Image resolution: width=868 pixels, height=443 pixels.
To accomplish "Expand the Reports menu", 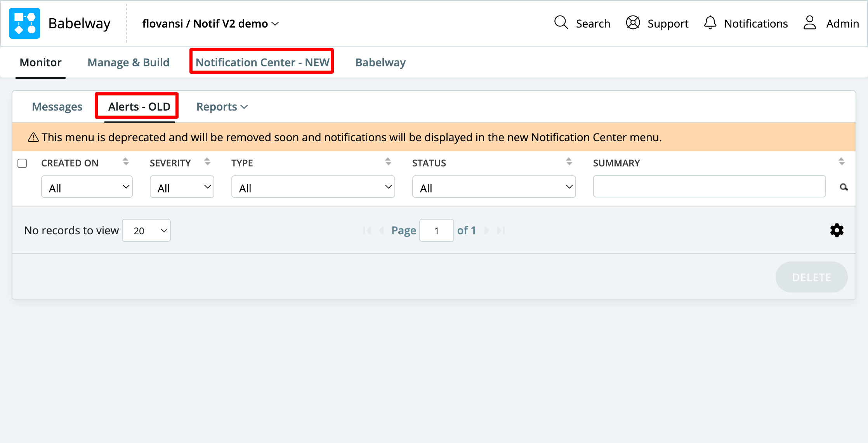I will click(222, 107).
